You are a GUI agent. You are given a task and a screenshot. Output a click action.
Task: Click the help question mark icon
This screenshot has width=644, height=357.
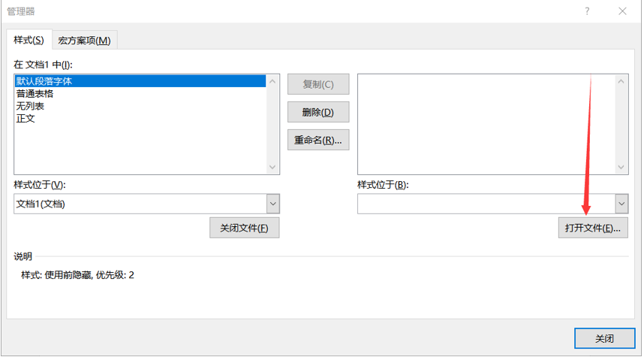click(x=587, y=11)
